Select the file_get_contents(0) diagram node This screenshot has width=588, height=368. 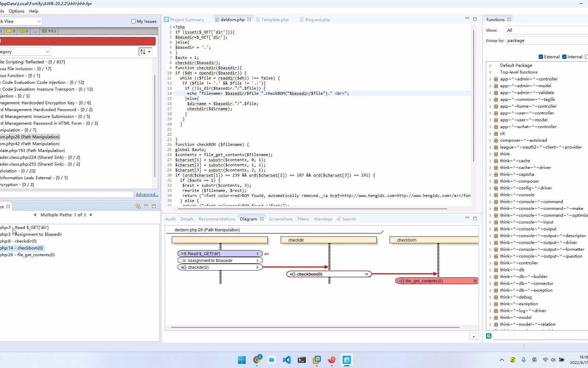coord(437,281)
